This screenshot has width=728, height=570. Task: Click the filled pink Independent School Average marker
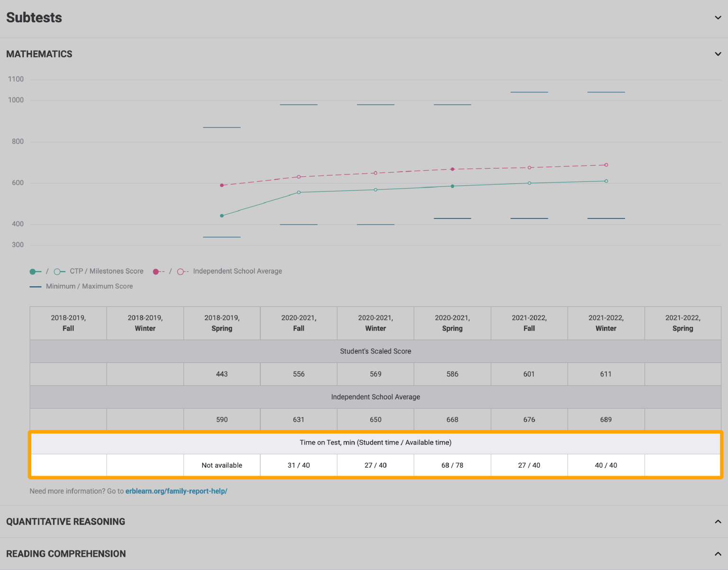(x=157, y=271)
